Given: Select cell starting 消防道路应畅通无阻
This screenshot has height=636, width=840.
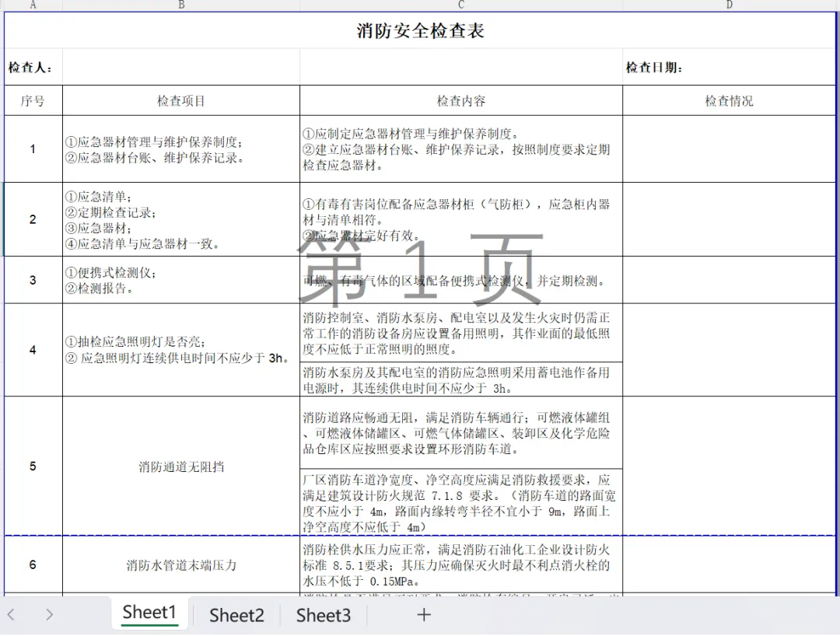Looking at the screenshot, I should pyautogui.click(x=461, y=432).
